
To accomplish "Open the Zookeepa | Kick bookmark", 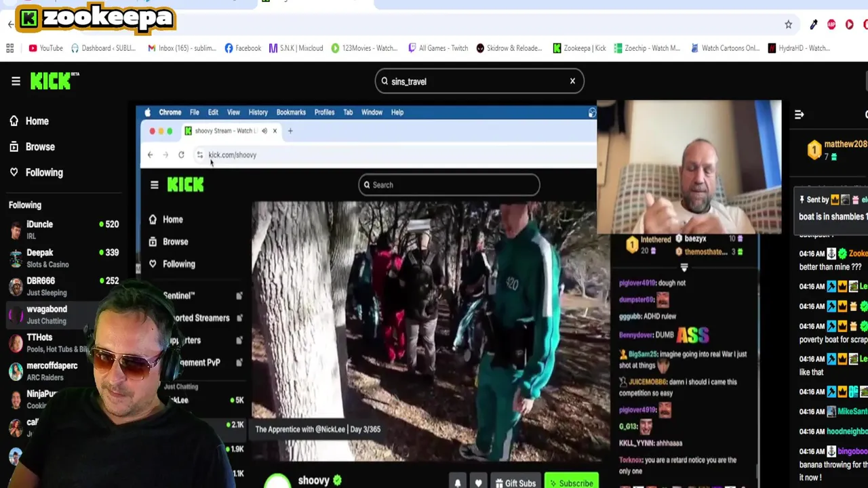I will pos(579,48).
